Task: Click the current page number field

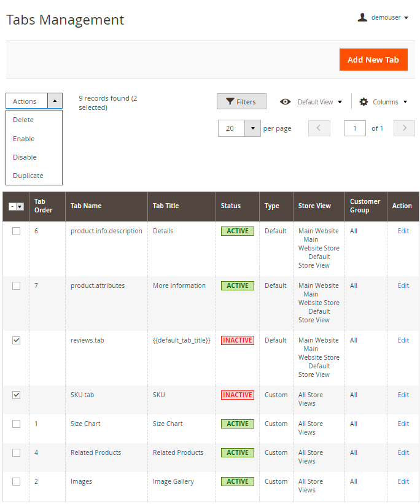Action: click(x=355, y=128)
